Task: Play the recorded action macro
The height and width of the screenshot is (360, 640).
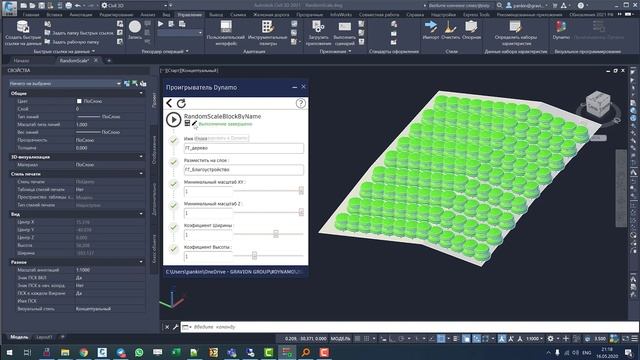Action: click(x=161, y=24)
